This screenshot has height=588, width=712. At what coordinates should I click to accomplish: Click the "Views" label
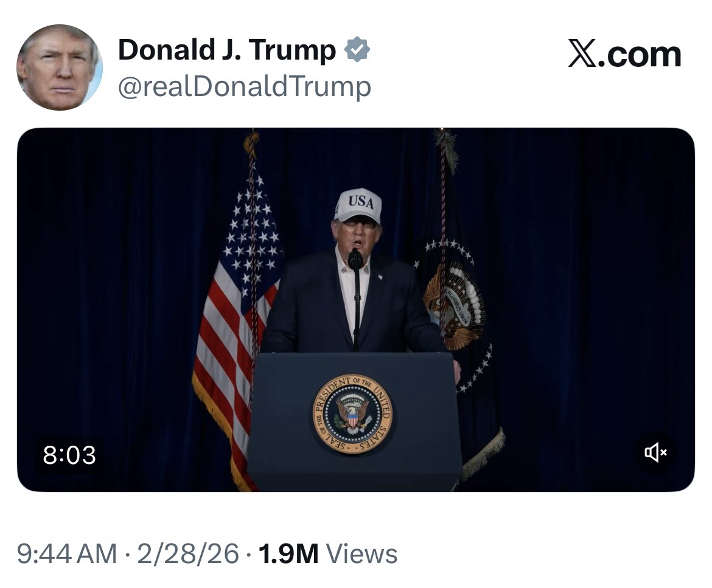pyautogui.click(x=361, y=554)
